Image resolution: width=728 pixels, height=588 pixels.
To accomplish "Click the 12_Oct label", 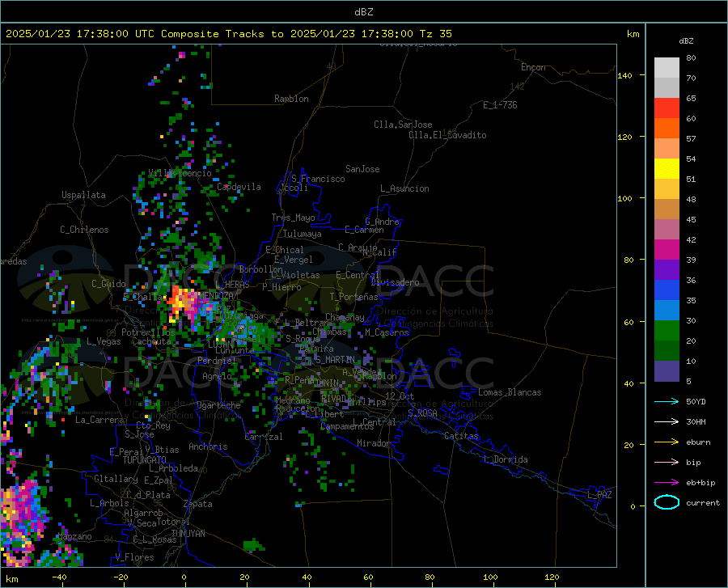I will tap(400, 396).
